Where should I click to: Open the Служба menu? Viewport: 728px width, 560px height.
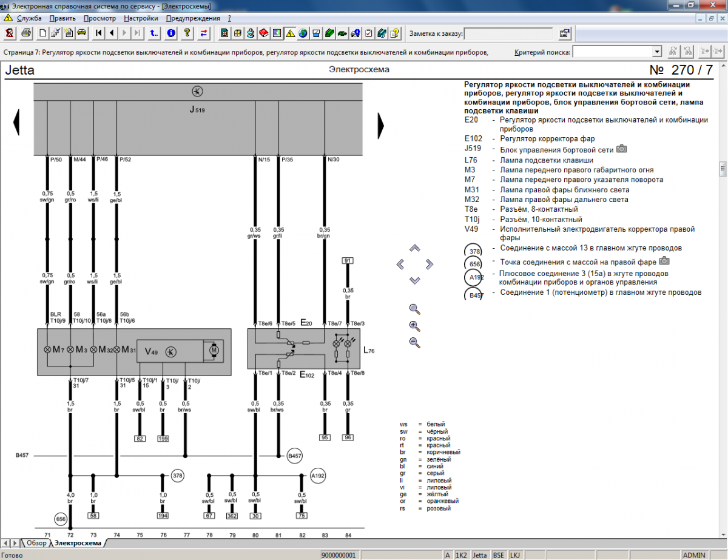(x=29, y=18)
